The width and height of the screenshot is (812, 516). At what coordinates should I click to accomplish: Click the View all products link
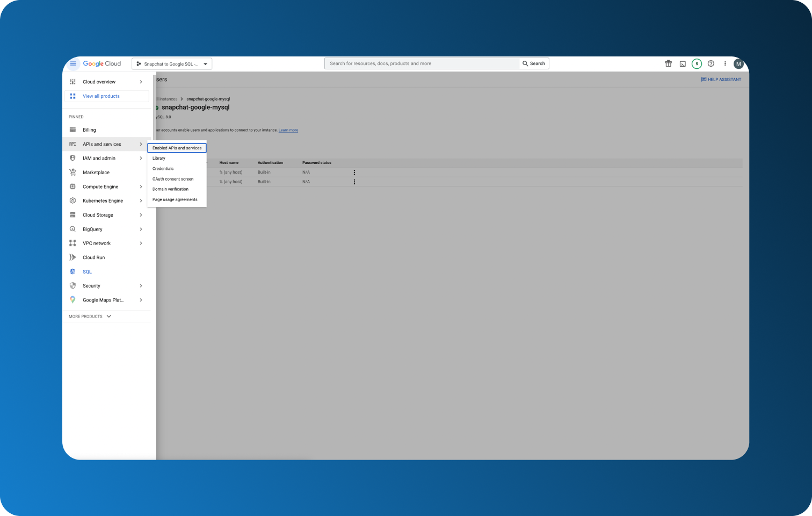[101, 96]
